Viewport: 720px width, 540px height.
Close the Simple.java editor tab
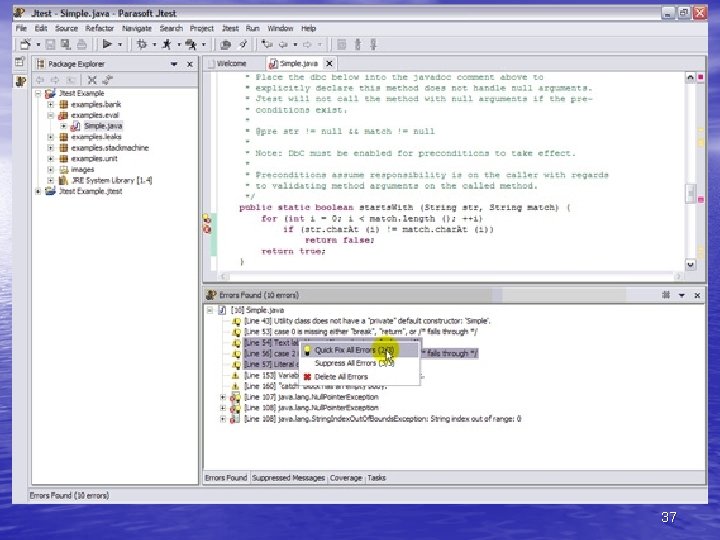(x=329, y=63)
